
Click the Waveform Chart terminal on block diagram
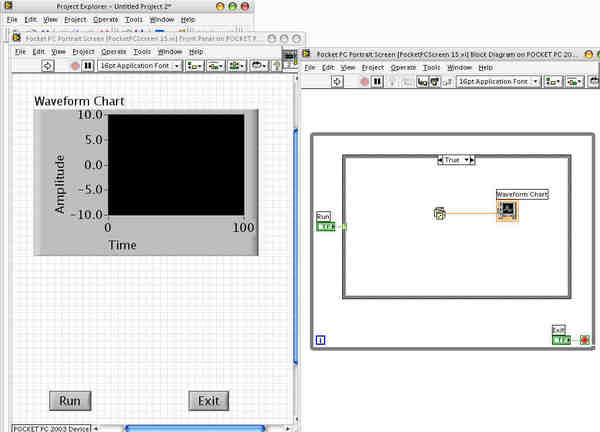point(507,211)
